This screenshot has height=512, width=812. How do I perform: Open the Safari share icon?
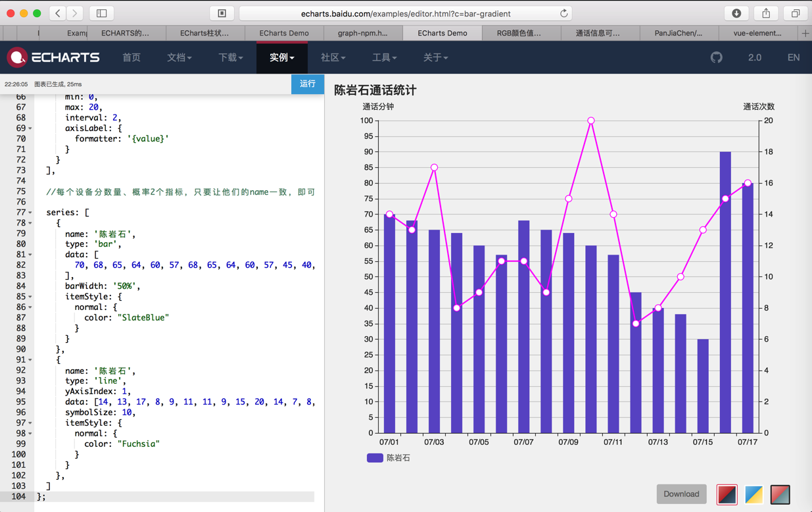click(x=766, y=13)
